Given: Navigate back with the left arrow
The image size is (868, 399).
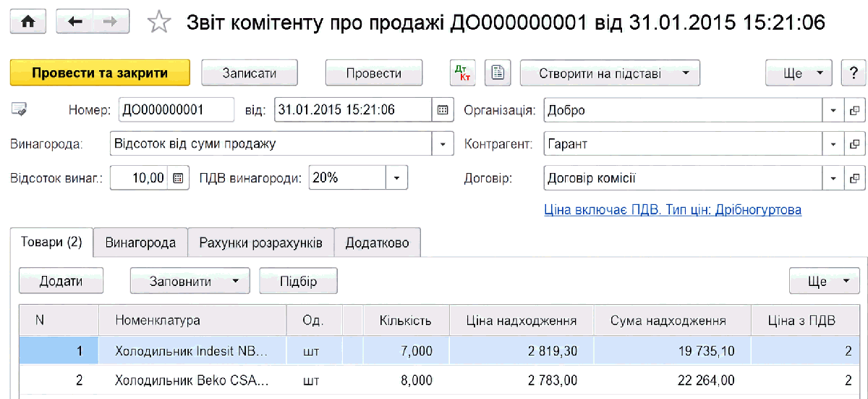Looking at the screenshot, I should [75, 22].
